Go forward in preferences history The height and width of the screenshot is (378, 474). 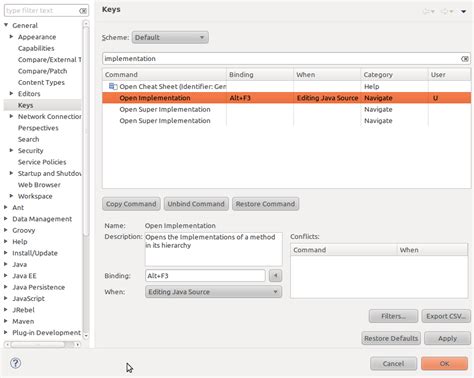click(447, 11)
